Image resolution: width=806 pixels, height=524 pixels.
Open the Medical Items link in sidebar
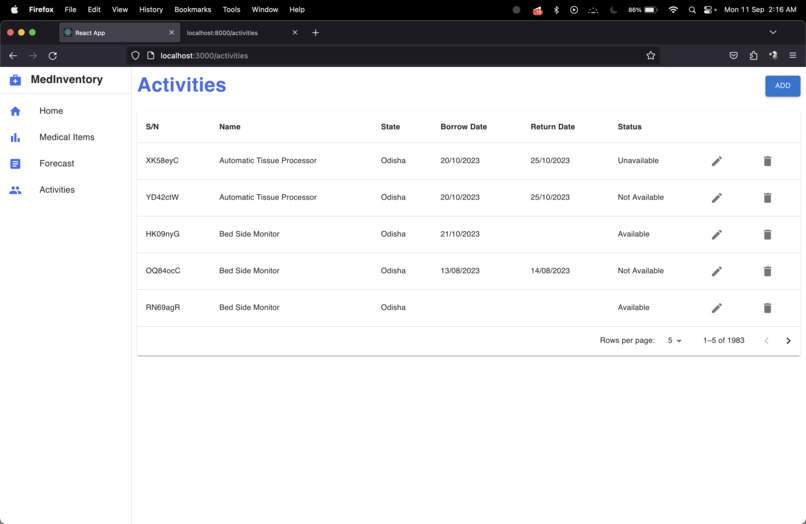(x=66, y=137)
